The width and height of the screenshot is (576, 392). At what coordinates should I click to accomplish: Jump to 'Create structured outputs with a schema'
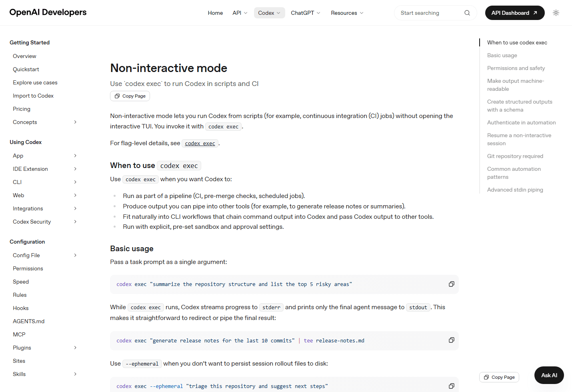[520, 106]
